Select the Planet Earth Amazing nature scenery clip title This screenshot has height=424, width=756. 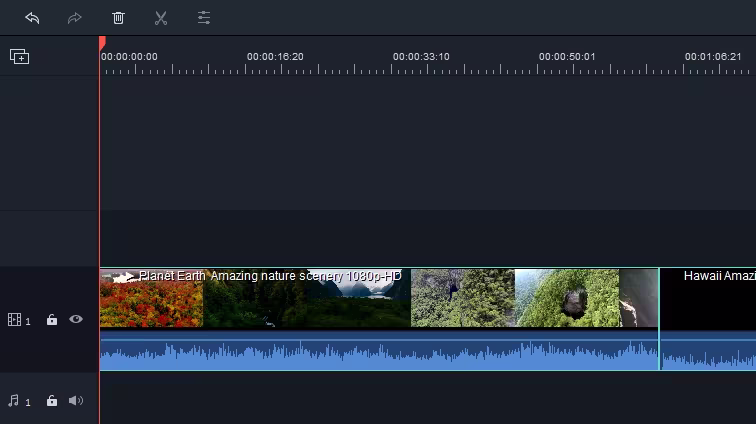pyautogui.click(x=270, y=276)
